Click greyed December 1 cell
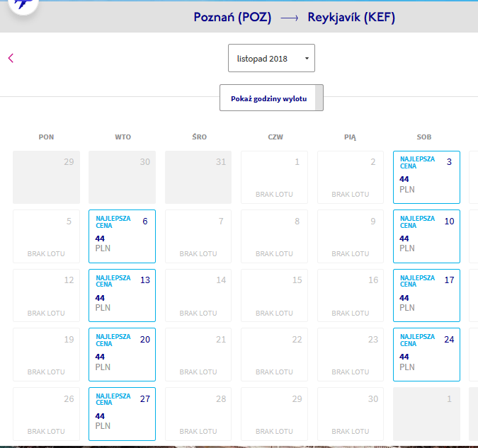This screenshot has height=448, width=478. [426, 414]
